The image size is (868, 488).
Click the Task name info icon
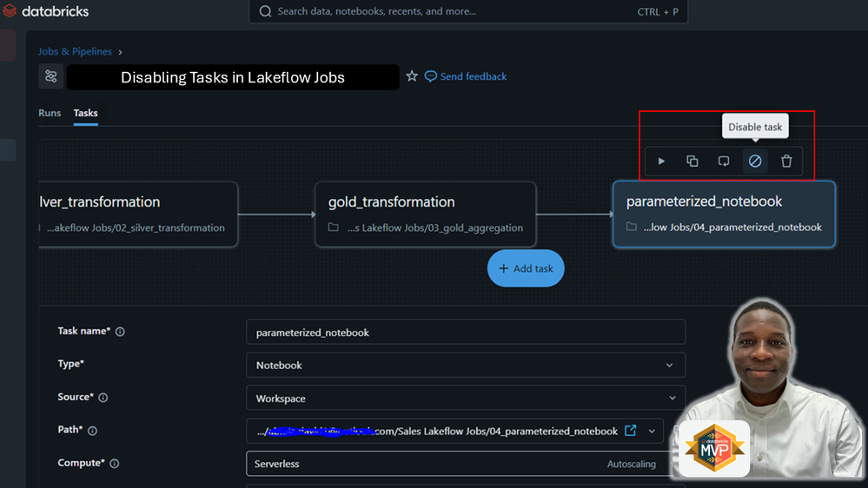tap(120, 332)
